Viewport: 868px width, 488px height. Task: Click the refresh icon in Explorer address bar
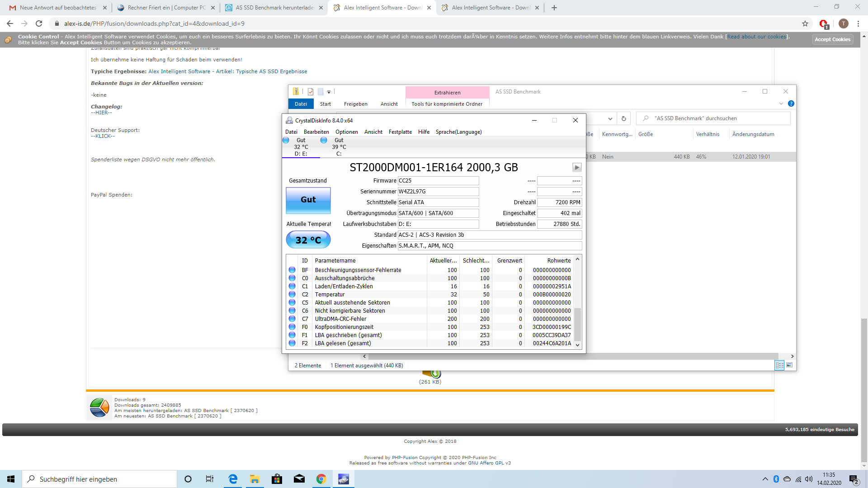coord(624,118)
